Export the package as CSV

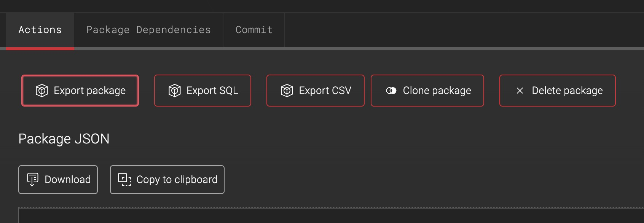pos(325,91)
